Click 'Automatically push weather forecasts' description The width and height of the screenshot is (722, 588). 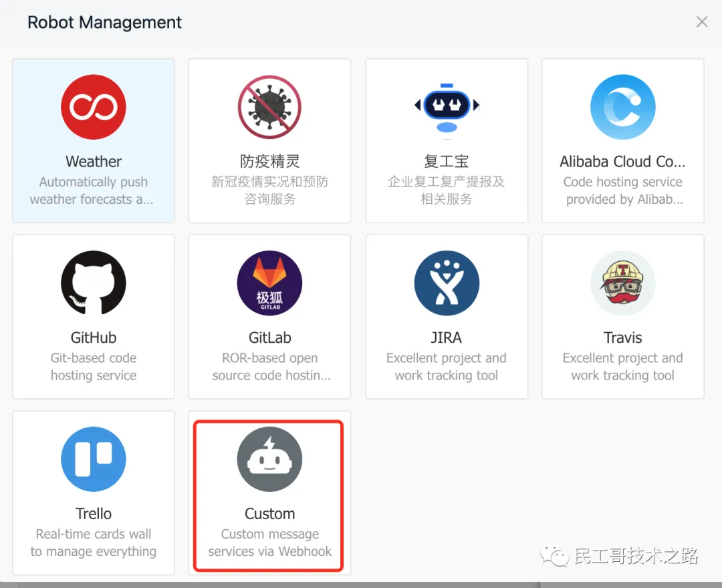[92, 190]
